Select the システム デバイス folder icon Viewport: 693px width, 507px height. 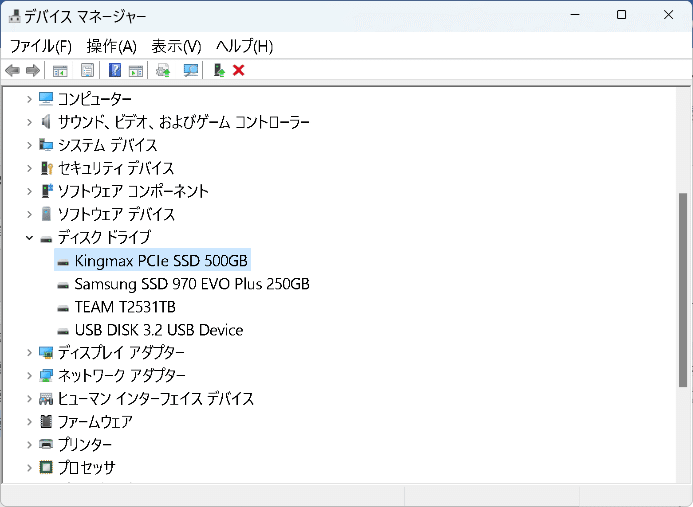pos(46,145)
